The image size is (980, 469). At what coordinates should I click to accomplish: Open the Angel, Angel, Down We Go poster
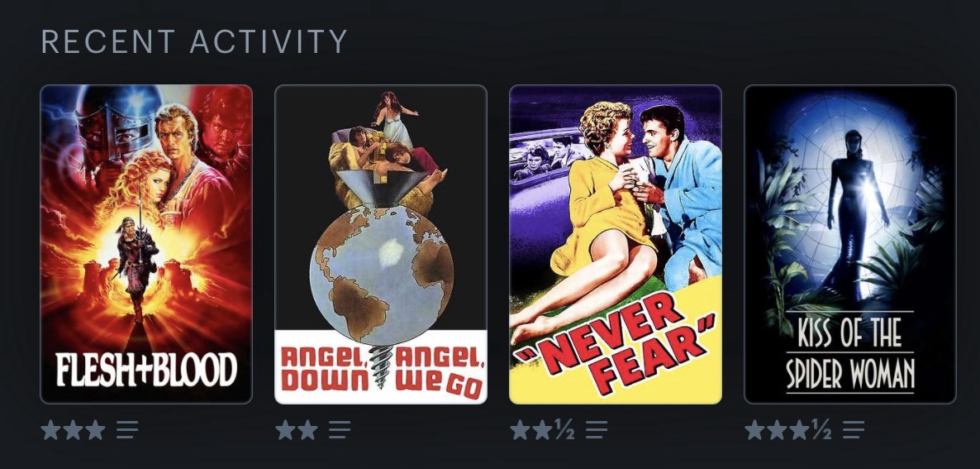[381, 245]
